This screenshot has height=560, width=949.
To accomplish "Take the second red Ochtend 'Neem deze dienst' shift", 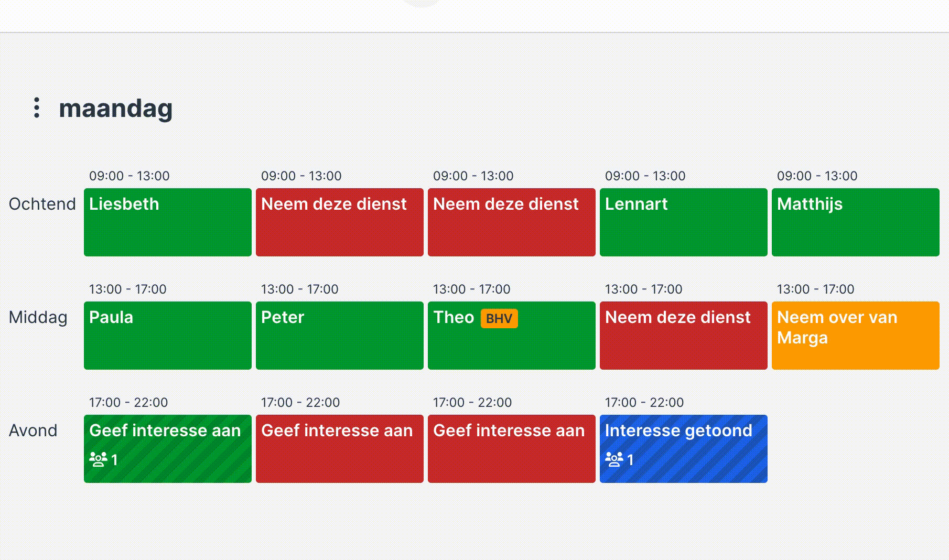I will [511, 222].
